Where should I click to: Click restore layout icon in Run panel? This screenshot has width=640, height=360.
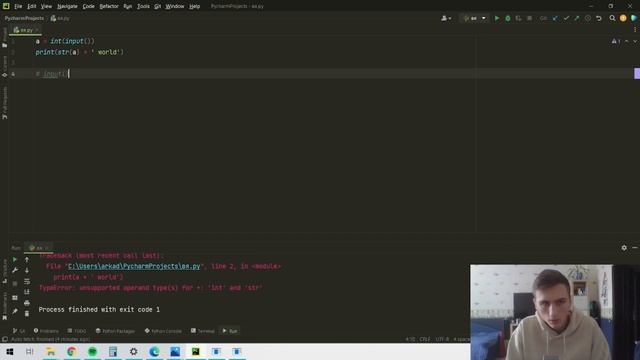15,298
